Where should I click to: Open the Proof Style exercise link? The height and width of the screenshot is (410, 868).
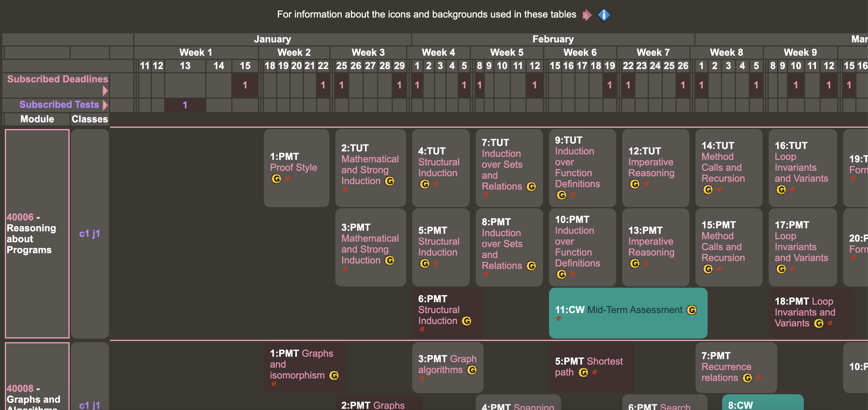click(x=293, y=167)
